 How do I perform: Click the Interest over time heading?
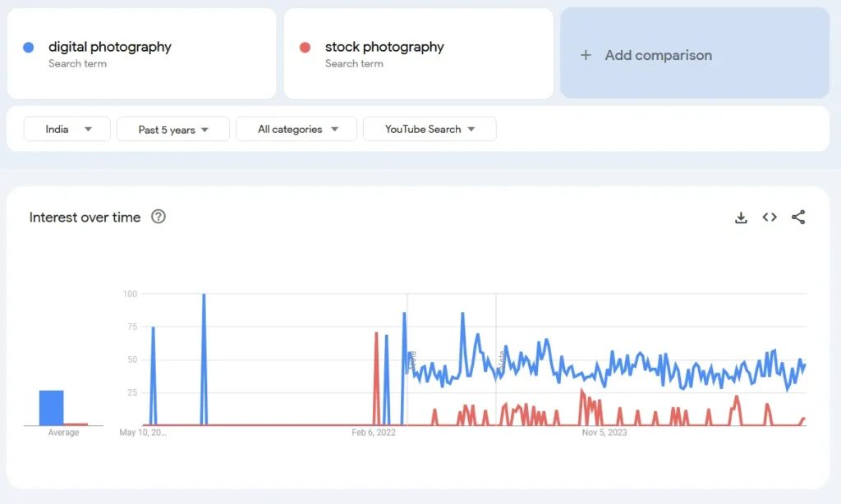pyautogui.click(x=85, y=217)
